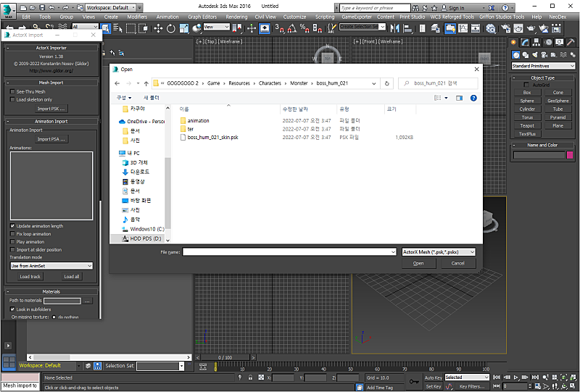Click the pink object color swatch

[570, 155]
